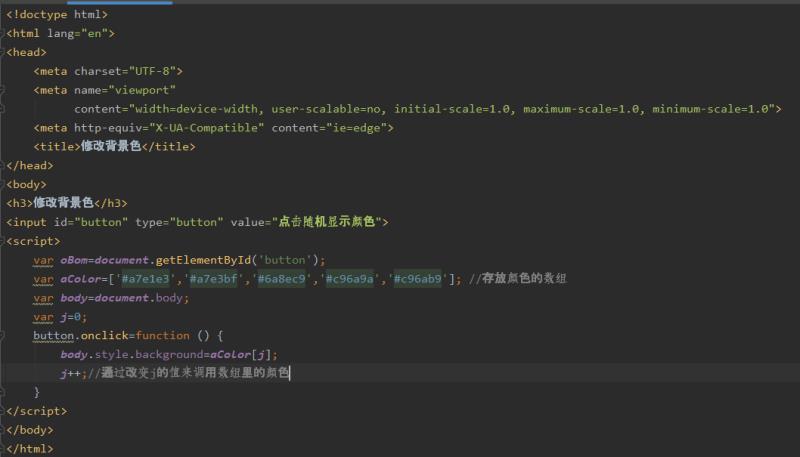Click the "X-UA-Compatible" string
Screen dimensions: 800x457
pos(207,128)
